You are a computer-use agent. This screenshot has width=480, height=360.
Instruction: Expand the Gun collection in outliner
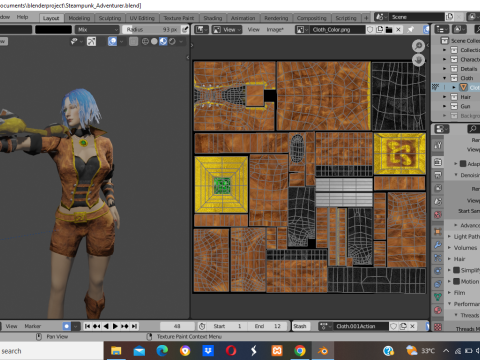pos(444,106)
